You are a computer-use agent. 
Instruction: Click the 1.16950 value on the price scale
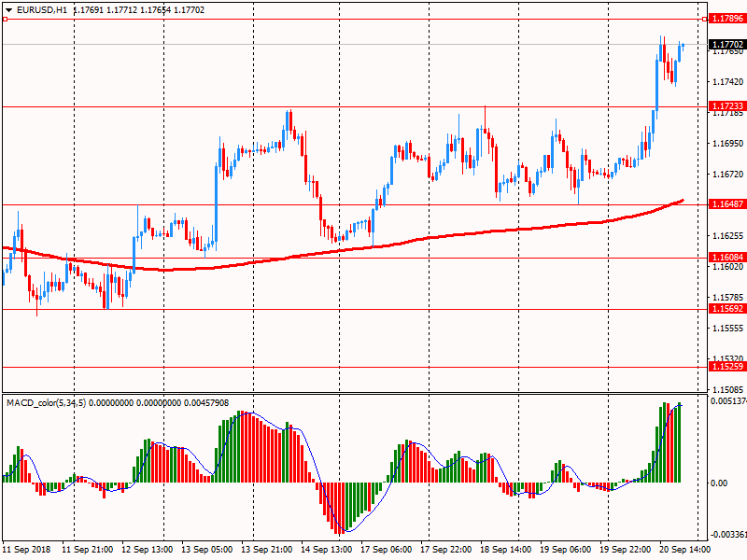(726, 144)
